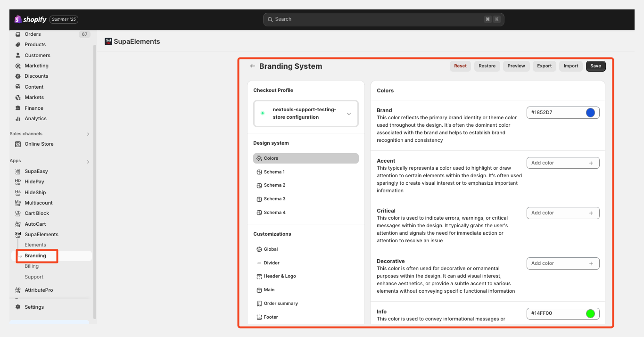Open Branding under SupaElements

35,256
